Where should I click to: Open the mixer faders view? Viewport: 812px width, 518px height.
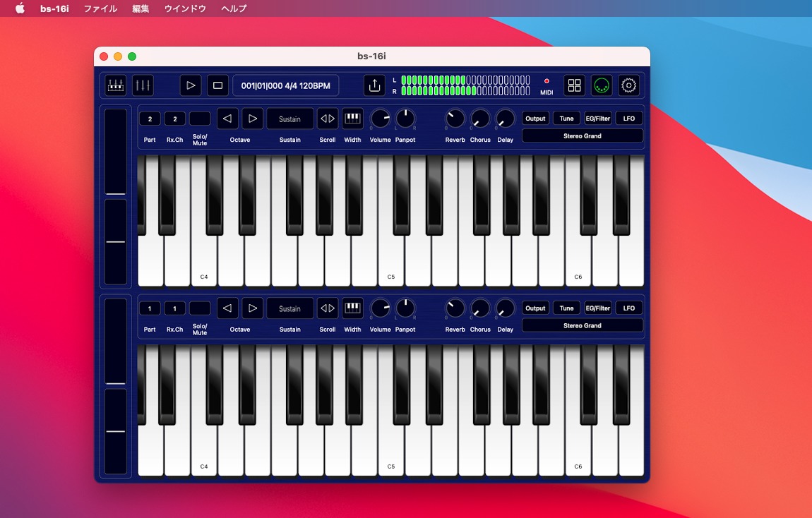pyautogui.click(x=143, y=85)
